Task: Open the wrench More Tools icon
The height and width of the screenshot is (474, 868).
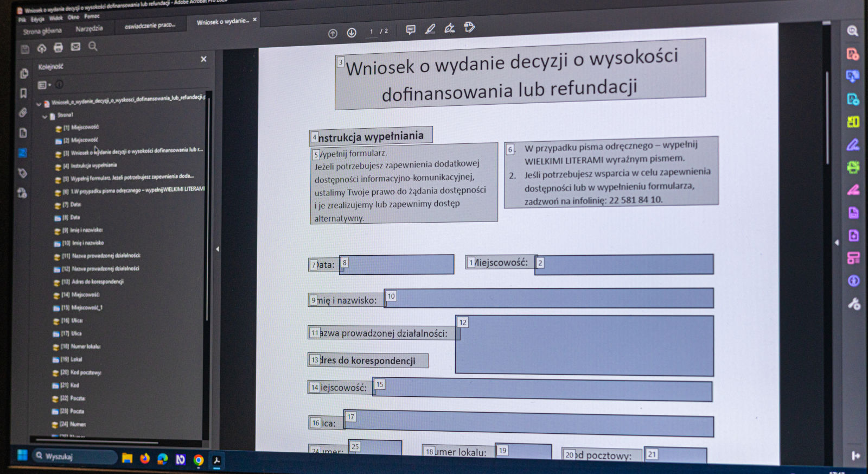Action: (x=854, y=304)
